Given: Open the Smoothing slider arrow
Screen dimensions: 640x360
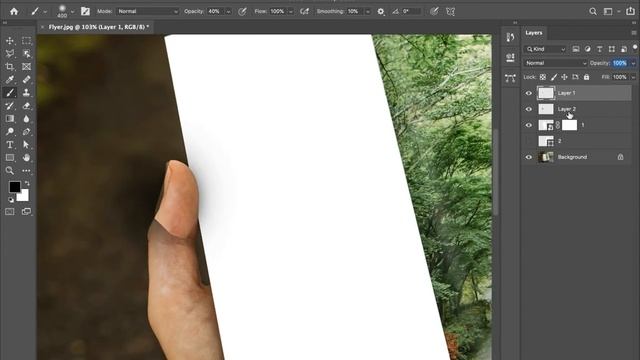Looking at the screenshot, I should pyautogui.click(x=368, y=12).
